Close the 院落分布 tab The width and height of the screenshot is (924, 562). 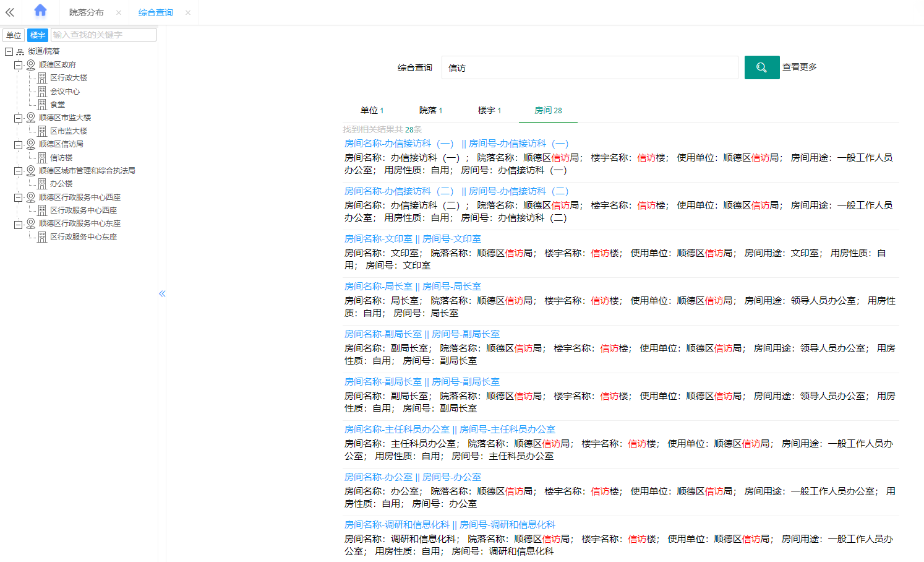(x=119, y=12)
